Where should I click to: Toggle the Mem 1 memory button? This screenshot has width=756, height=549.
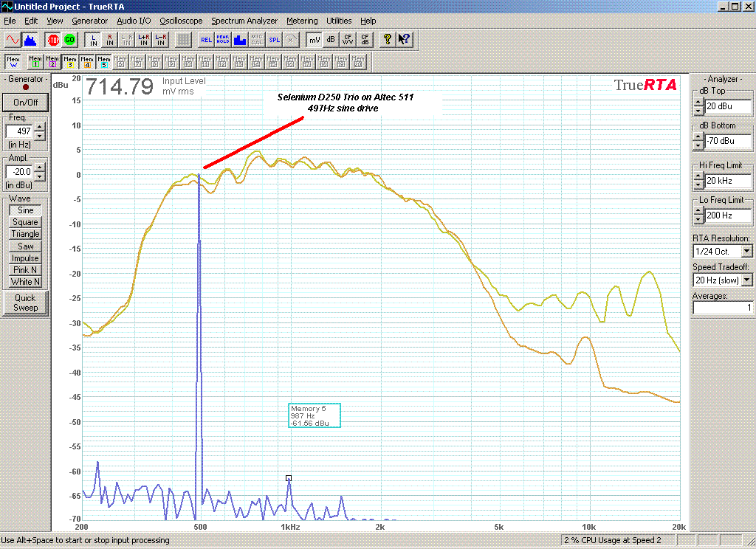click(x=35, y=62)
